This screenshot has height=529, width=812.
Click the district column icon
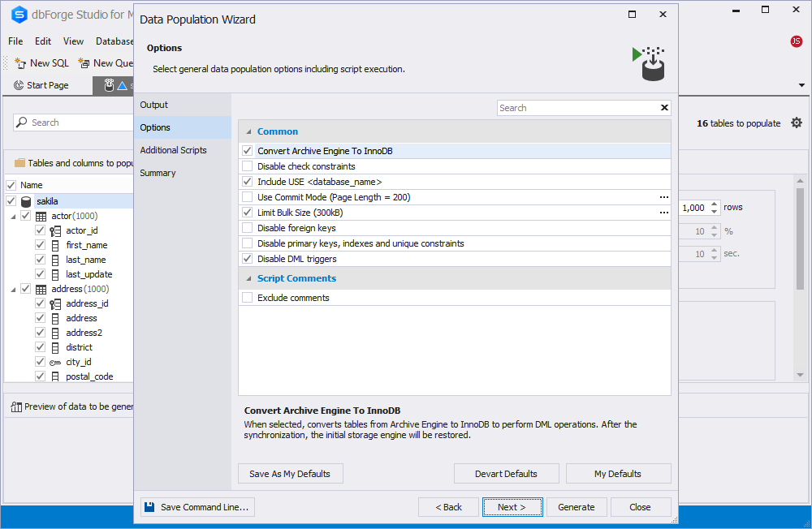click(x=55, y=348)
